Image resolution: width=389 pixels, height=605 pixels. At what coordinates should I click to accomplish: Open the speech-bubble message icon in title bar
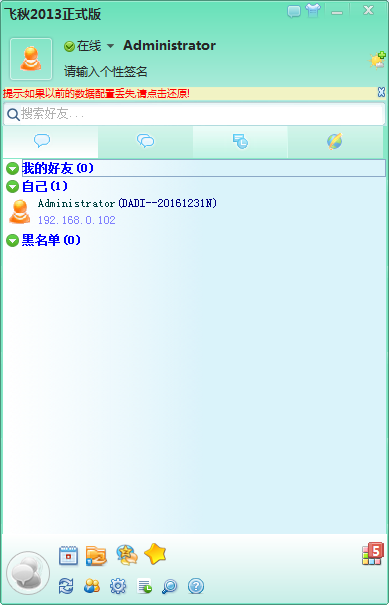tap(294, 11)
